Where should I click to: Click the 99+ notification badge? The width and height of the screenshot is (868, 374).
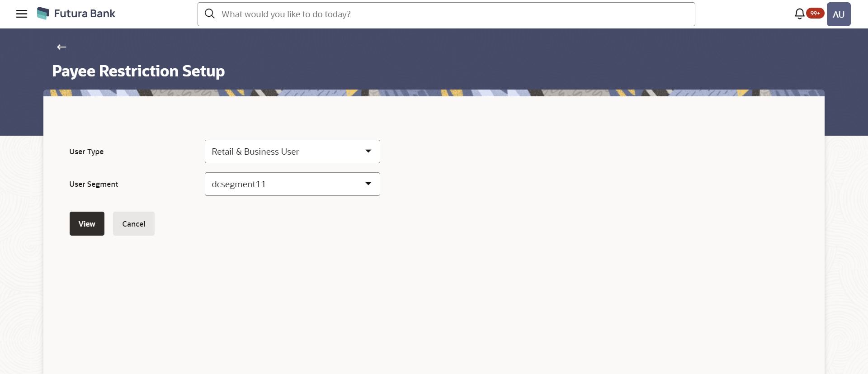(x=815, y=14)
